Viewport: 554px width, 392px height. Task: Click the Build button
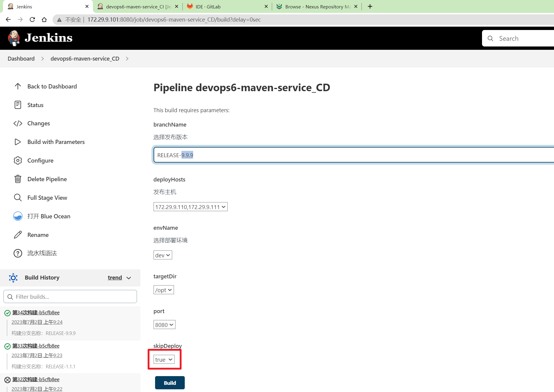[x=170, y=383]
